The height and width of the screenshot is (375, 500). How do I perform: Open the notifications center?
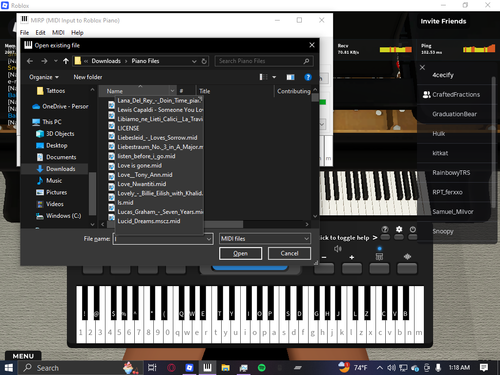point(484,368)
